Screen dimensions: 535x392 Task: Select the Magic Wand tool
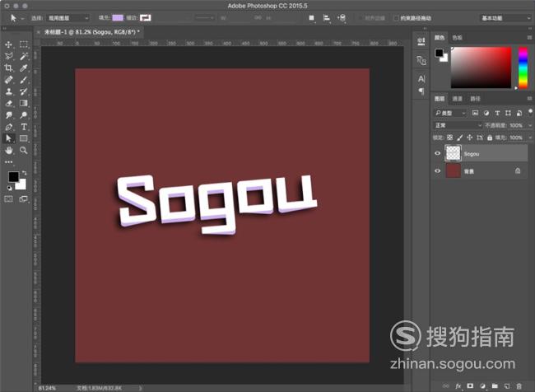[24, 56]
